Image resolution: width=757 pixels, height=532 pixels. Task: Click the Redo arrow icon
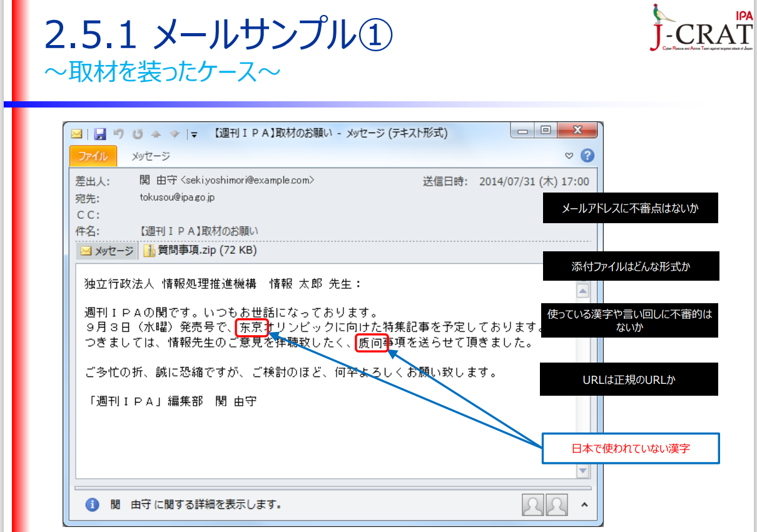tap(138, 134)
